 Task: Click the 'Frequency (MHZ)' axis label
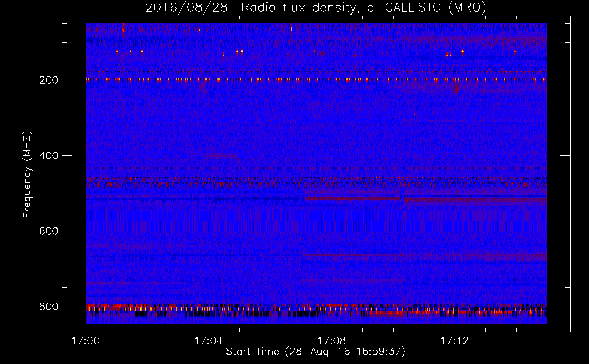click(x=27, y=174)
